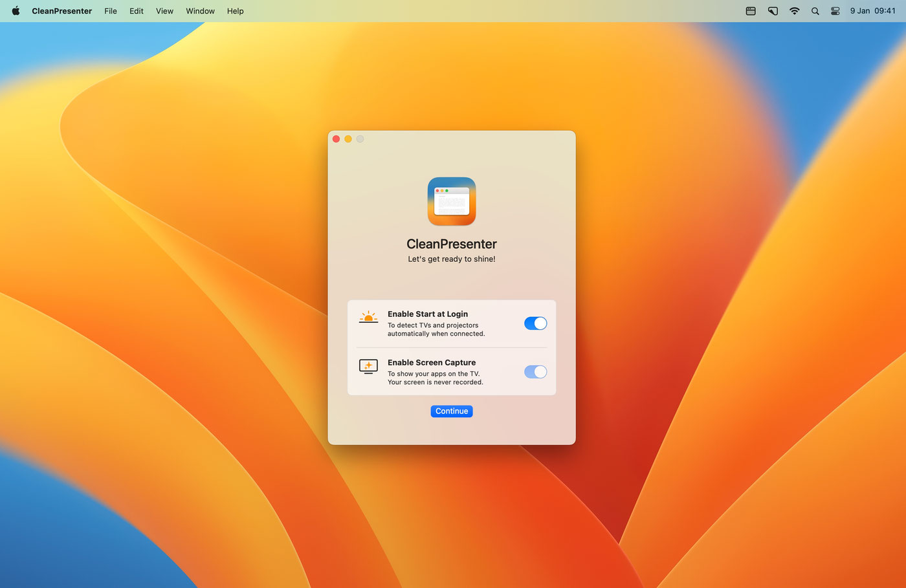906x588 pixels.
Task: Open Spotlight search from the menu bar
Action: 815,11
